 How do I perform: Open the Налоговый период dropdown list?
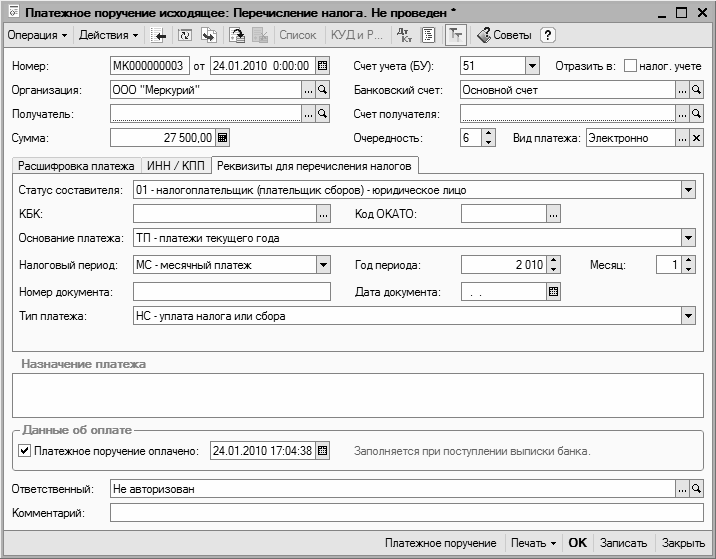(323, 266)
